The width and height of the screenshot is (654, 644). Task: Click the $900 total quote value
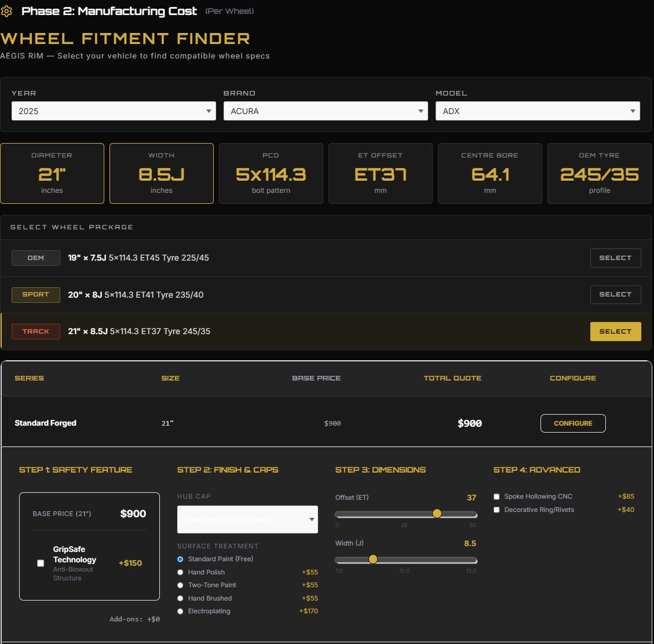[x=470, y=423]
